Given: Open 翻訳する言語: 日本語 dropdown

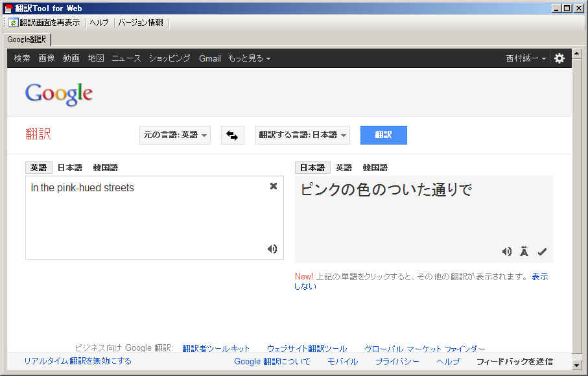Looking at the screenshot, I should (302, 135).
